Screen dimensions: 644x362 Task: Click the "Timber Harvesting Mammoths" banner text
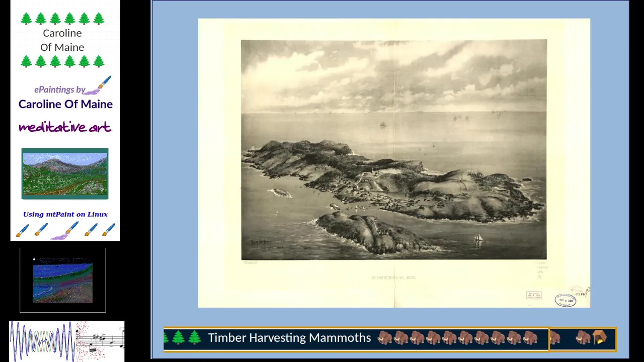[x=289, y=338]
